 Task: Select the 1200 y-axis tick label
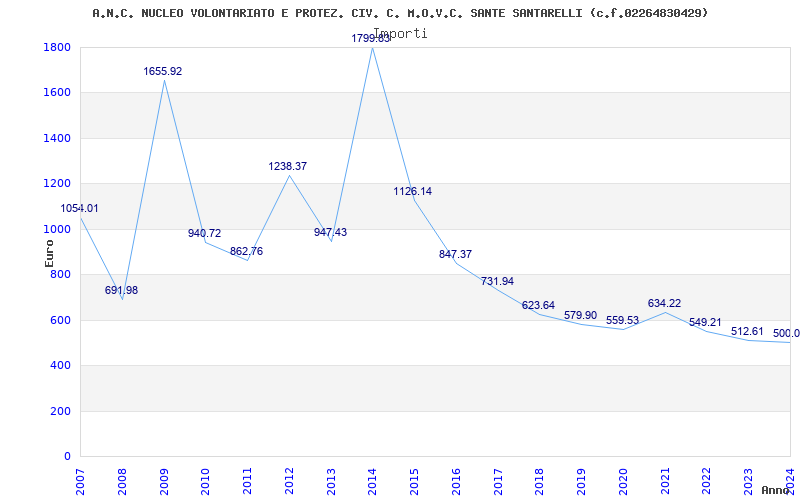[57, 184]
